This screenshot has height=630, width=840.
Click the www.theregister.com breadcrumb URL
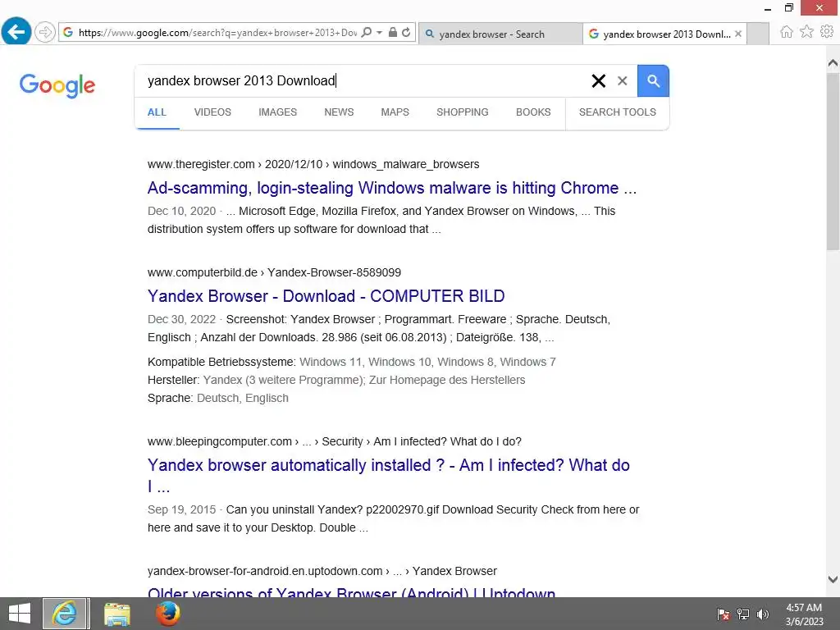pyautogui.click(x=313, y=164)
